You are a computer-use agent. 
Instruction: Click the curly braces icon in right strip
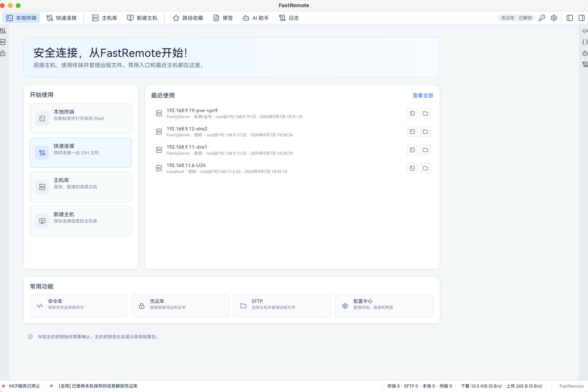585,42
